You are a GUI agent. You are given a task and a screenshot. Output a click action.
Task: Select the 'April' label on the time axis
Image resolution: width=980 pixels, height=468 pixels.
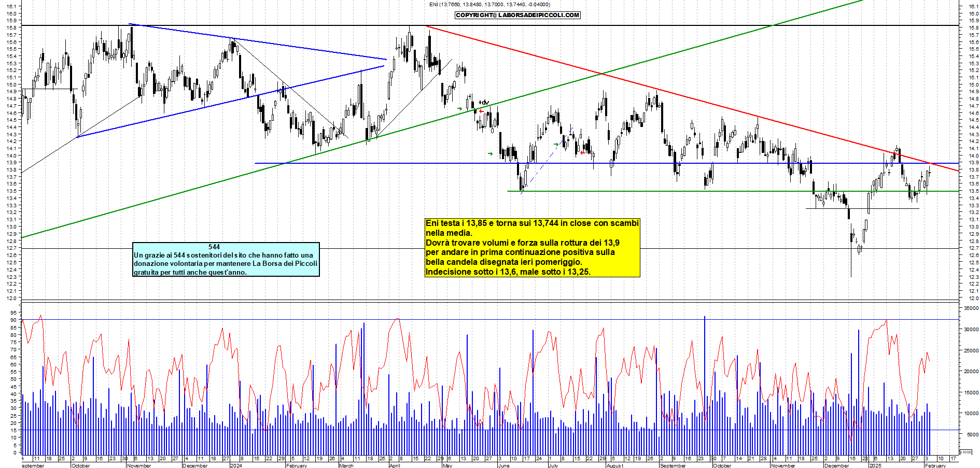395,465
